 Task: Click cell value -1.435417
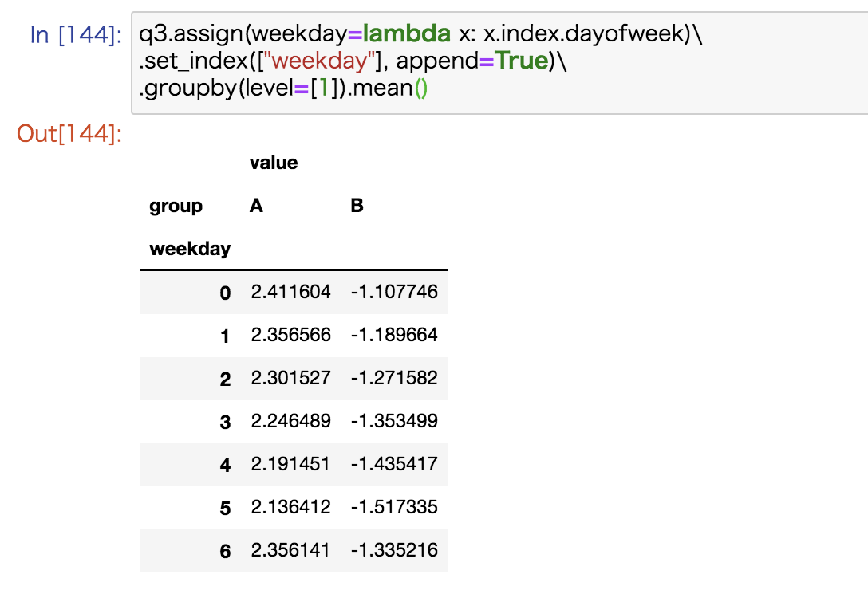(394, 465)
